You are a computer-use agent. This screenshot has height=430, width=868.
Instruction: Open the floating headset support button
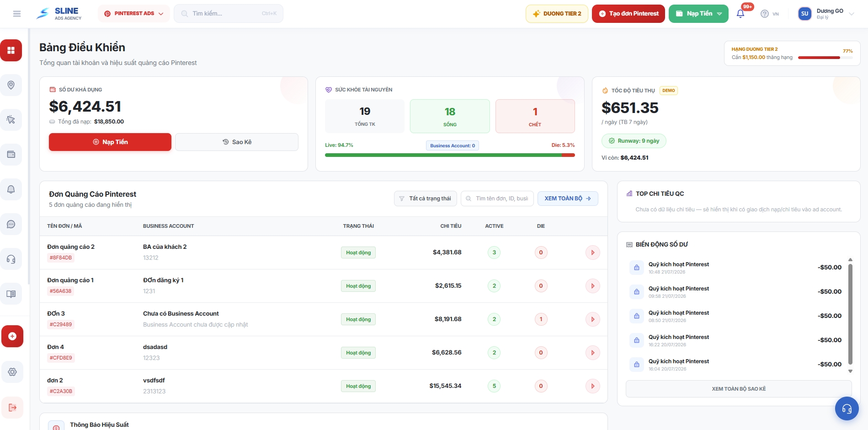(x=847, y=408)
